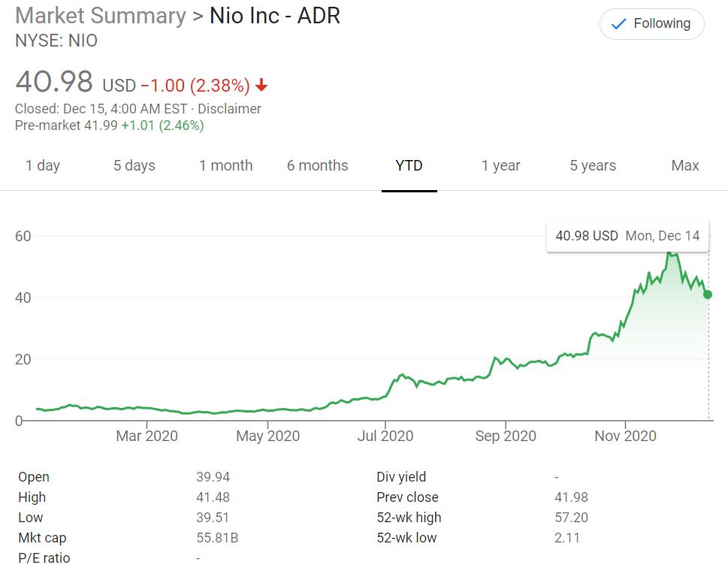The height and width of the screenshot is (577, 728).
Task: Open the 6 months price chart
Action: (x=317, y=165)
